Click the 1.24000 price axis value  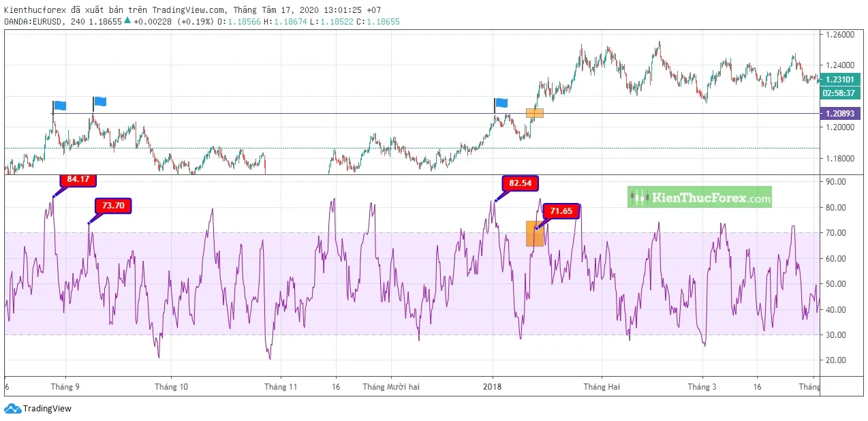(x=839, y=65)
